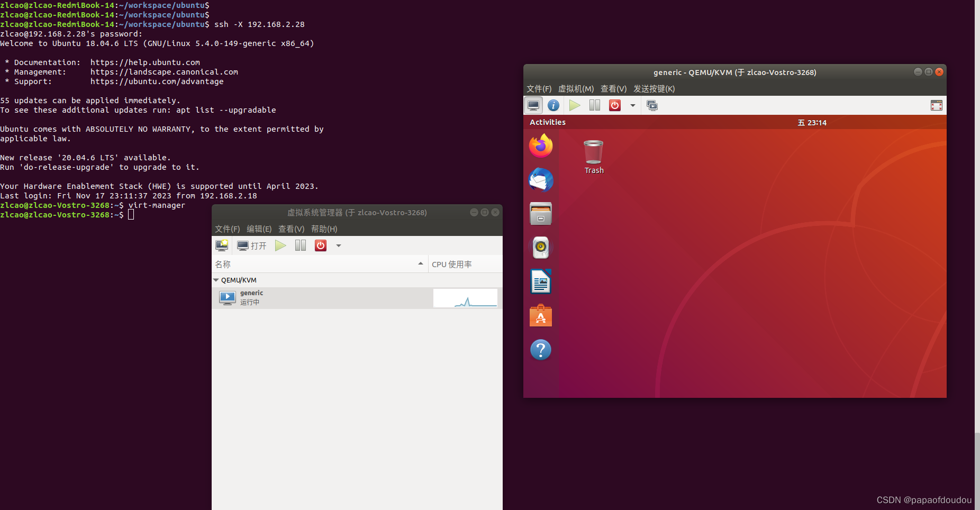Click https://landscape.canonical.com URL in the terminal
Screen dimensions: 980x510
[164, 72]
